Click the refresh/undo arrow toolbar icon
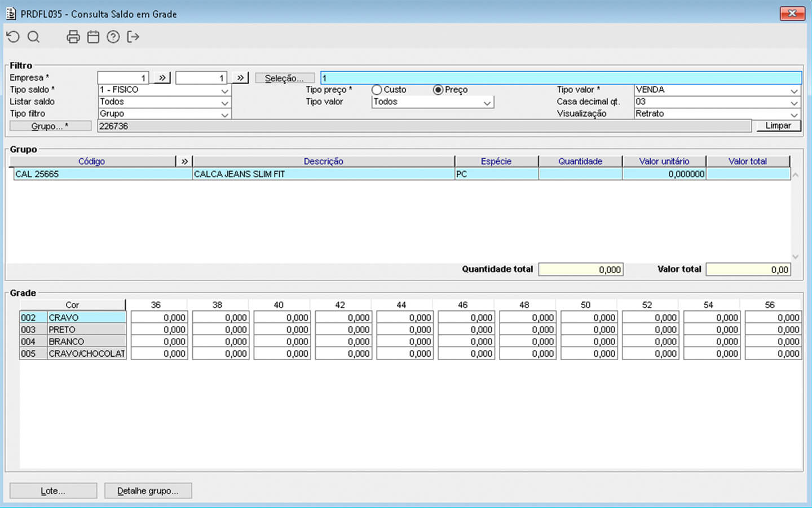This screenshot has width=812, height=508. click(x=13, y=37)
